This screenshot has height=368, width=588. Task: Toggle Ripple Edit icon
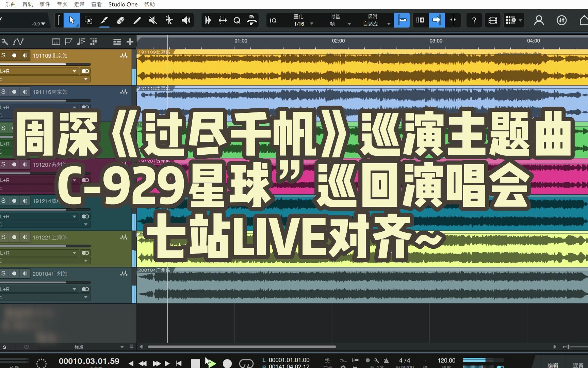click(421, 20)
